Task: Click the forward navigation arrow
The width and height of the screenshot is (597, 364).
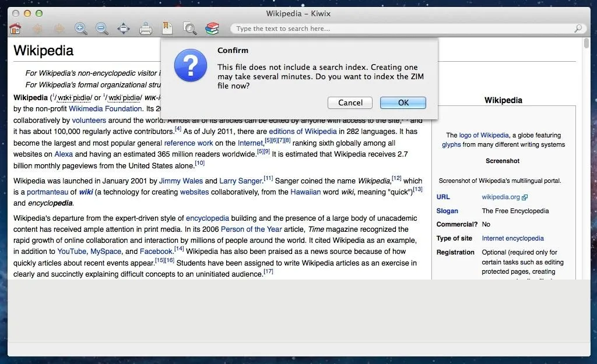Action: [x=59, y=29]
